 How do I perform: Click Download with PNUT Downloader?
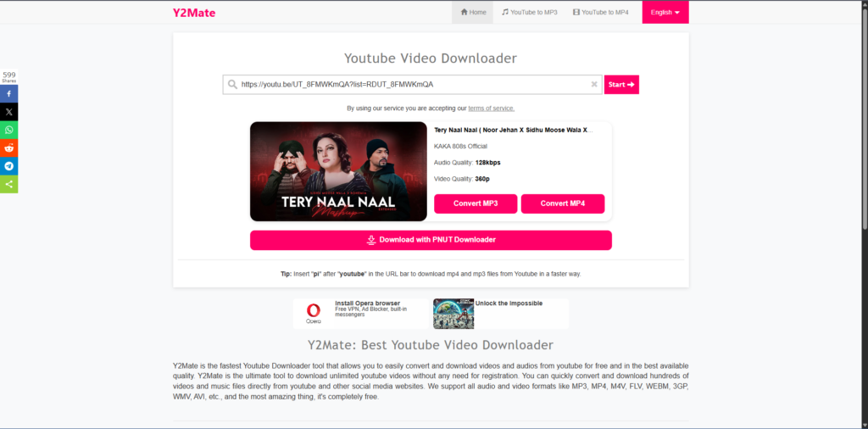431,240
